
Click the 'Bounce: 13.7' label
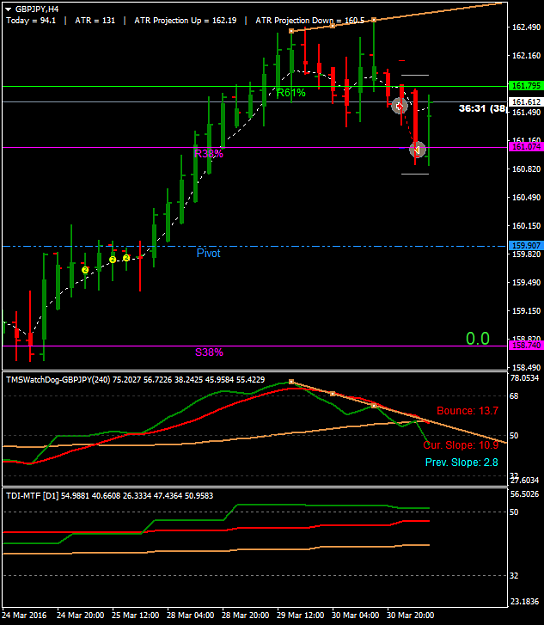point(467,411)
